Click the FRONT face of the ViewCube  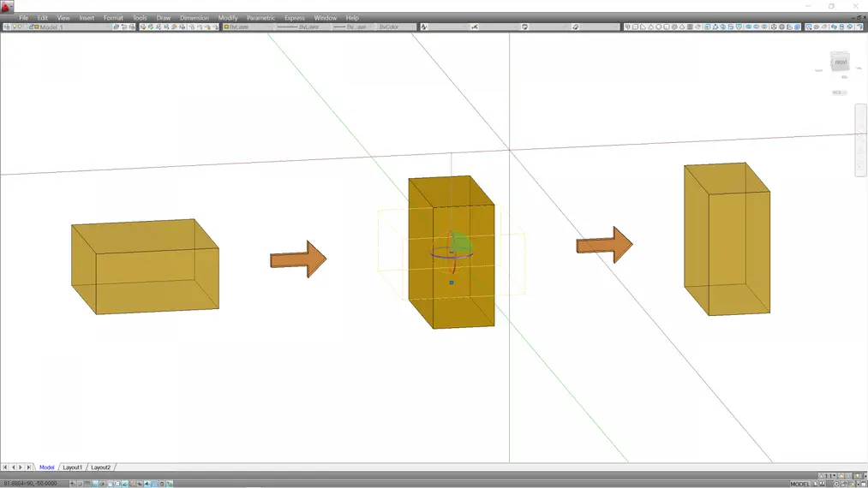tap(841, 62)
